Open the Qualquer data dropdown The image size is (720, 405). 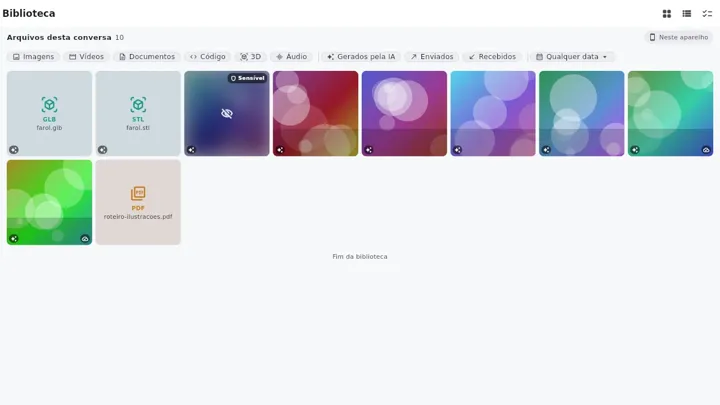(572, 56)
